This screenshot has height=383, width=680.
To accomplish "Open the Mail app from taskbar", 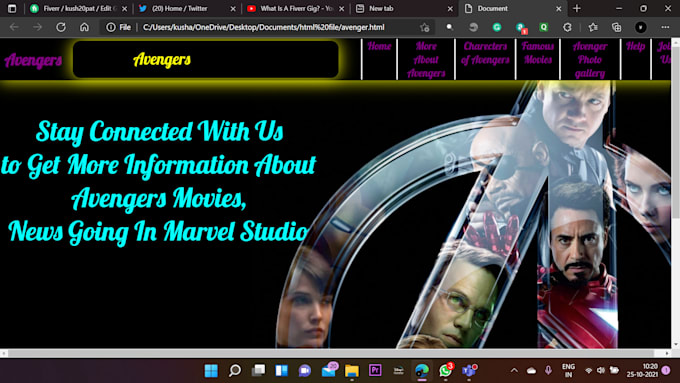I will click(x=329, y=370).
